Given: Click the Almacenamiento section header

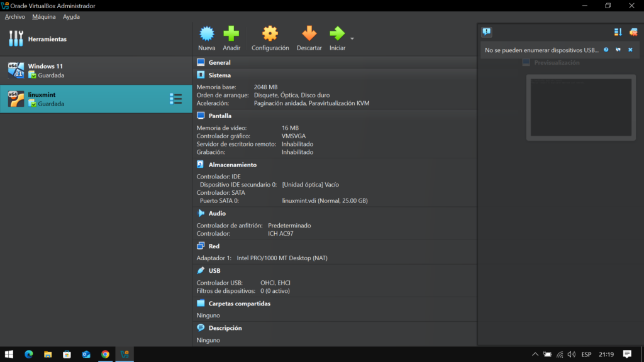Looking at the screenshot, I should click(x=233, y=165).
